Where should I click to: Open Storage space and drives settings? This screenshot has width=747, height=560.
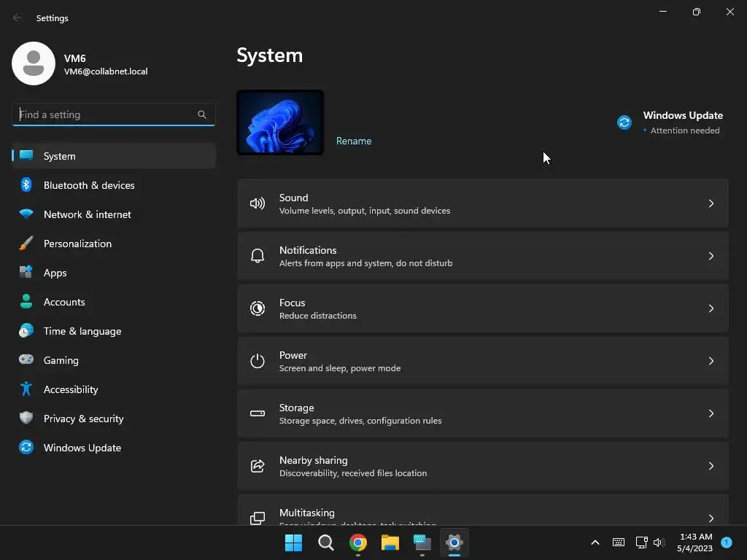pyautogui.click(x=483, y=413)
